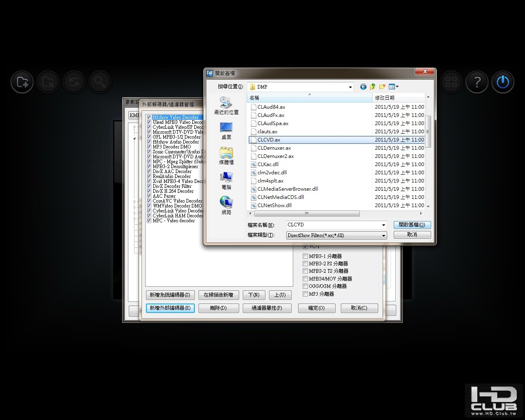Select the clauts.ax file
525x420 pixels.
tap(267, 132)
